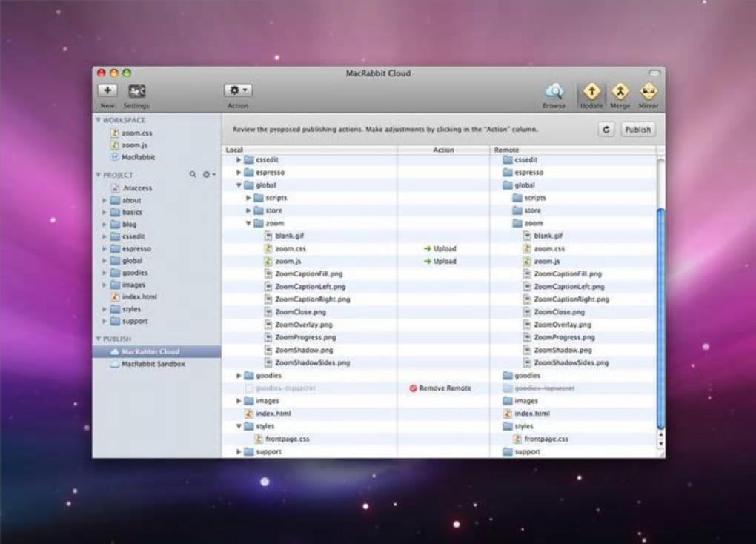Viewport: 756px width, 544px height.
Task: Expand the local scripts folder
Action: pos(248,198)
